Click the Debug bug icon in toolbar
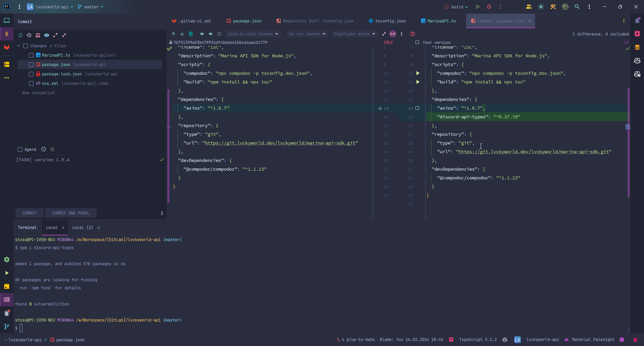 coord(489,7)
